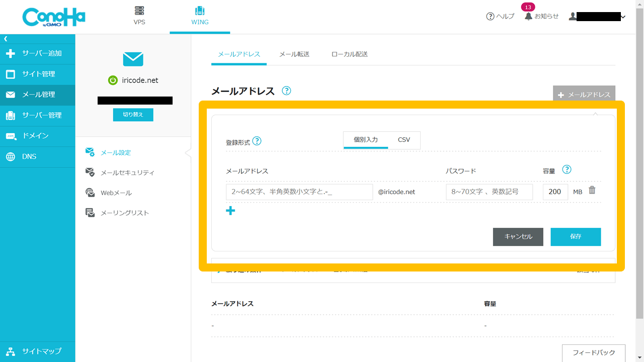Open the account user dropdown menu

[x=597, y=17]
